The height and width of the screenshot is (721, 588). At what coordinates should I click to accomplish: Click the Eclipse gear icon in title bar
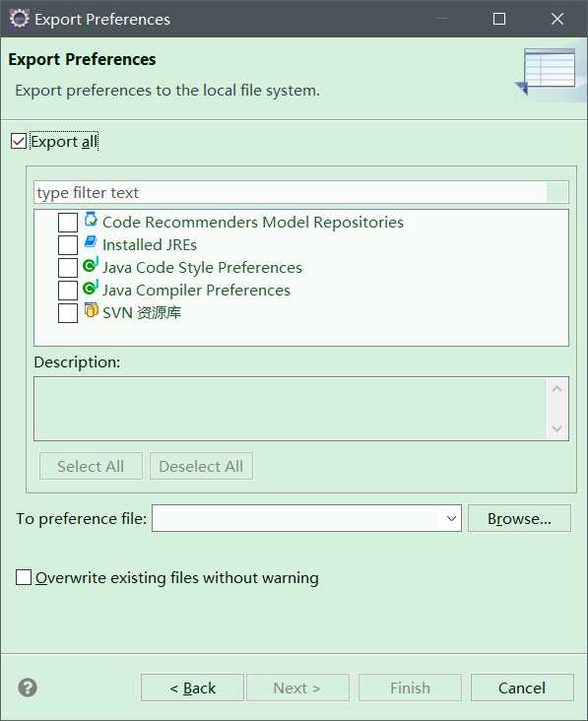[x=19, y=19]
